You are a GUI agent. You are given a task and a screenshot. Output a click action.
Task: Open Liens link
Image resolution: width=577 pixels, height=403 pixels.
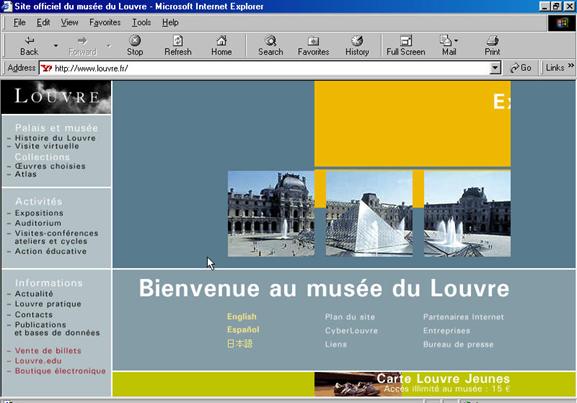pos(336,344)
